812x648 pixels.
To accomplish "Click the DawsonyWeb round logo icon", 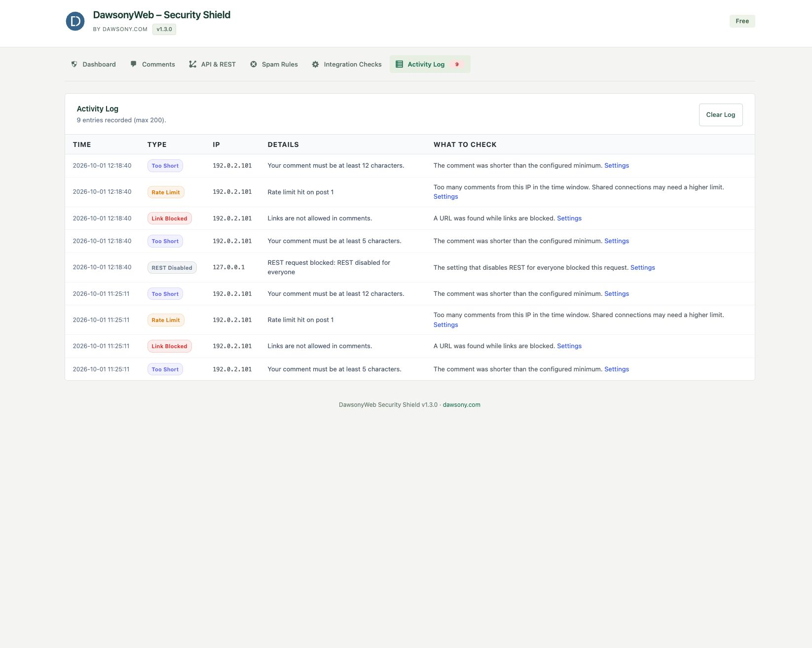I will coord(75,21).
